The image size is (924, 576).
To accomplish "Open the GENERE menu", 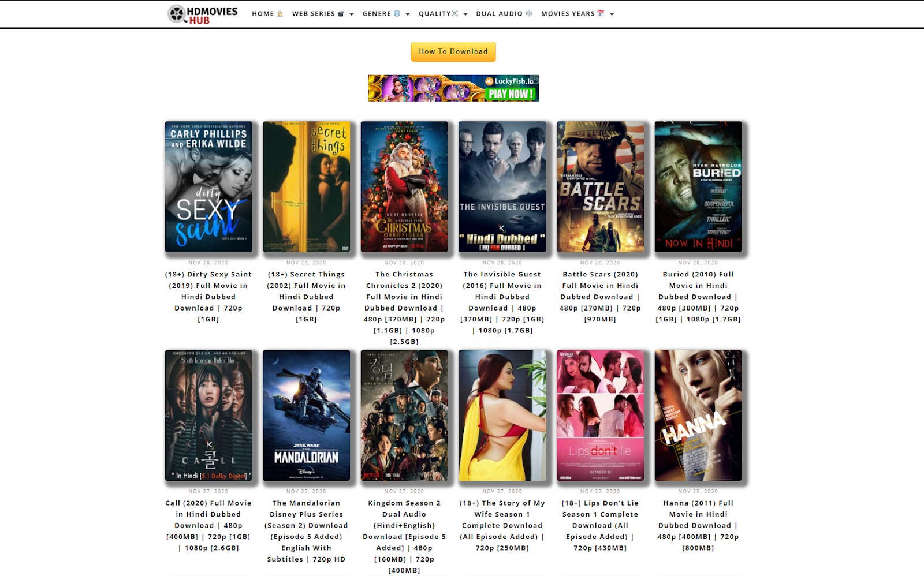I will pos(381,14).
